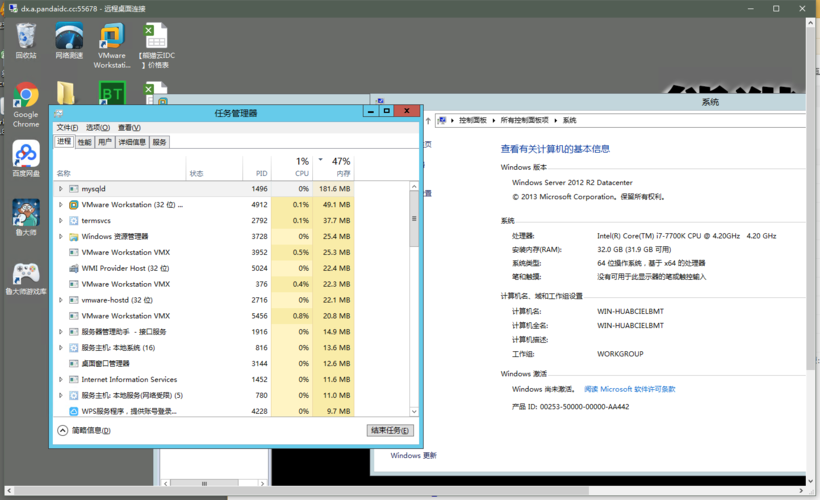The height and width of the screenshot is (500, 820).
Task: Click the remote desktop scroll-right arrow
Action: [801, 491]
